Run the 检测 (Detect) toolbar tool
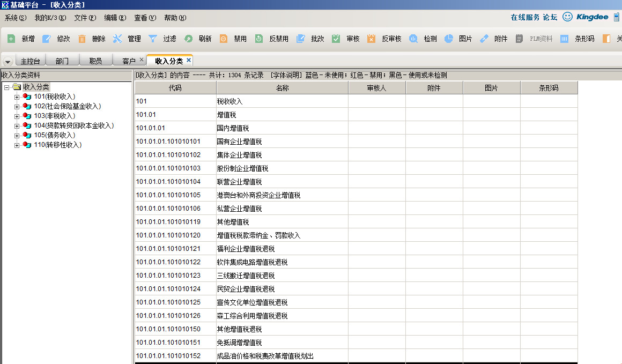This screenshot has width=622, height=364. click(413, 39)
